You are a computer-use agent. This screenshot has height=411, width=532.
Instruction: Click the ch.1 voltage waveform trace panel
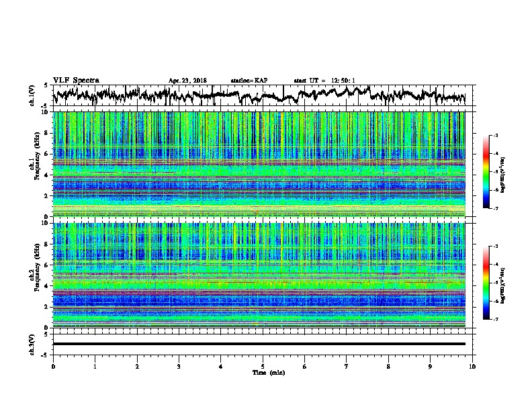pos(262,95)
